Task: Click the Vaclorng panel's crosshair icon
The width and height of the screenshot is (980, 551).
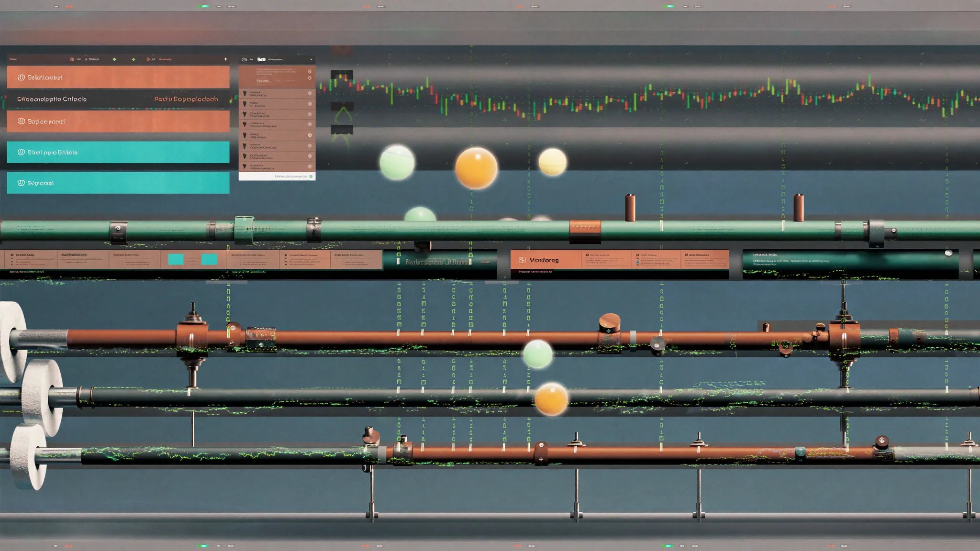Action: coord(522,260)
